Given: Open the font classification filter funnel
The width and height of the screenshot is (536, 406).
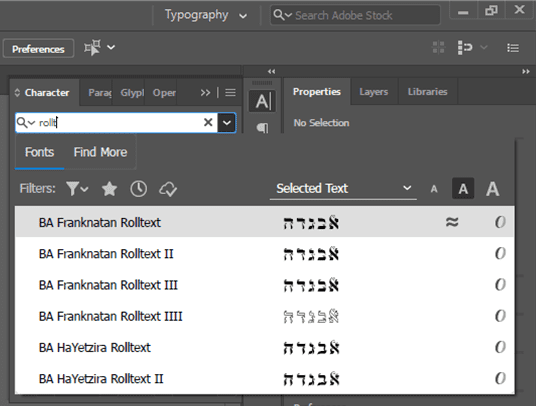Looking at the screenshot, I should coord(77,189).
